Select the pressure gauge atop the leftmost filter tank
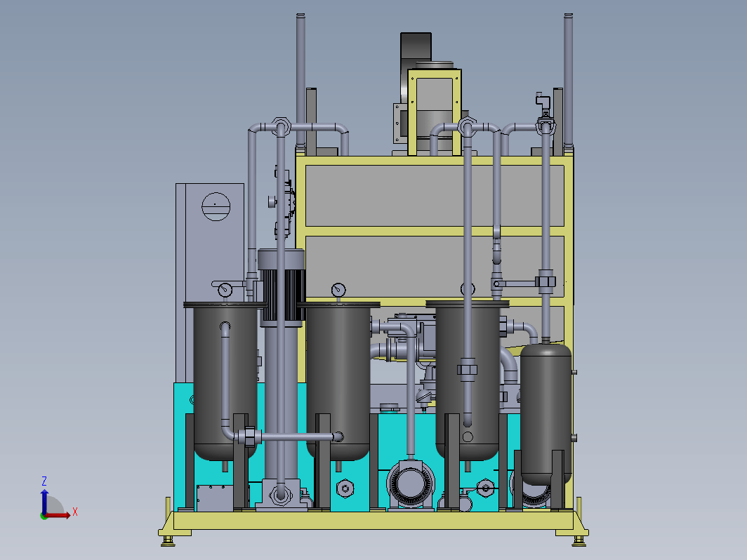 click(x=225, y=289)
